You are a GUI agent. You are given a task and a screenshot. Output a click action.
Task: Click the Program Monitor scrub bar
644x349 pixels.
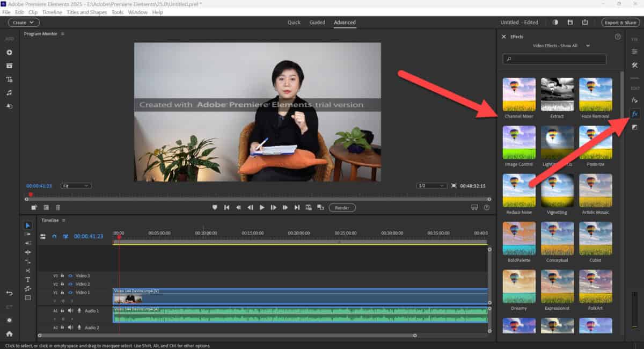pos(258,199)
